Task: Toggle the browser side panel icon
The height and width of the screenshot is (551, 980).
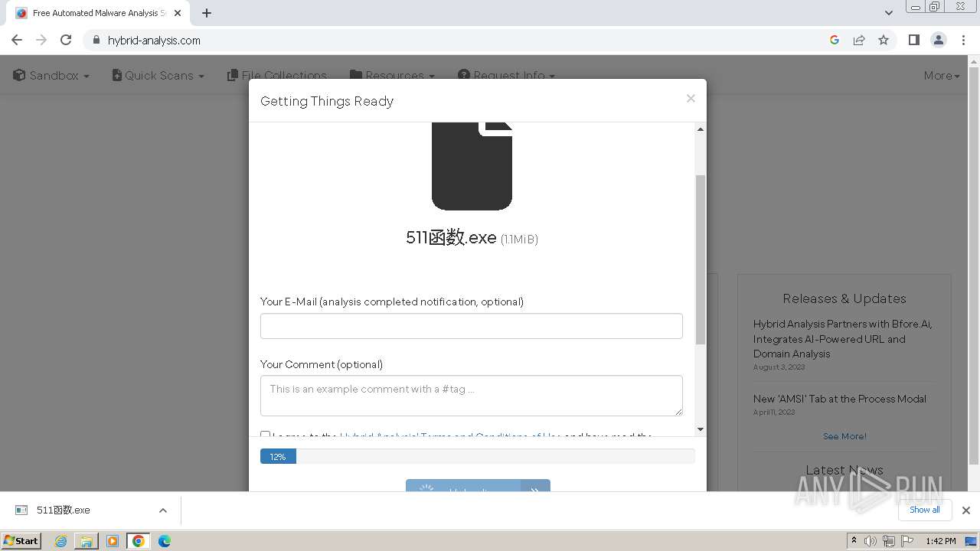Action: [x=913, y=40]
